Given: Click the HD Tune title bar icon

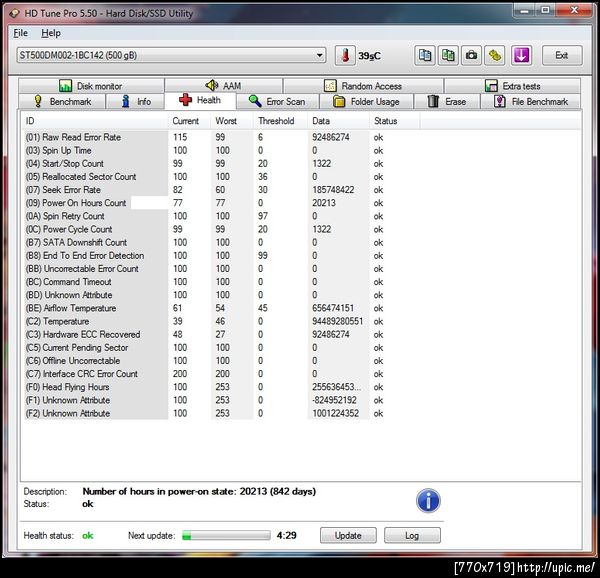Looking at the screenshot, I should point(15,14).
